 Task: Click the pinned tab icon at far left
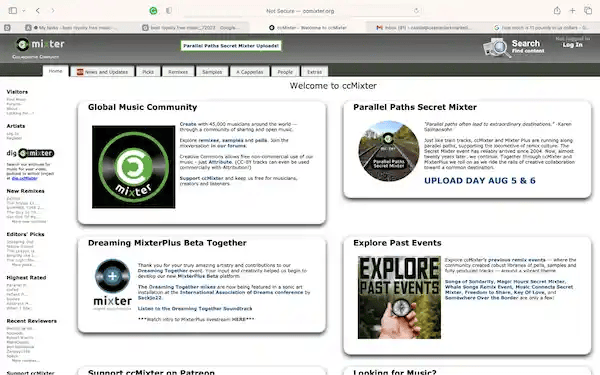click(x=7, y=28)
